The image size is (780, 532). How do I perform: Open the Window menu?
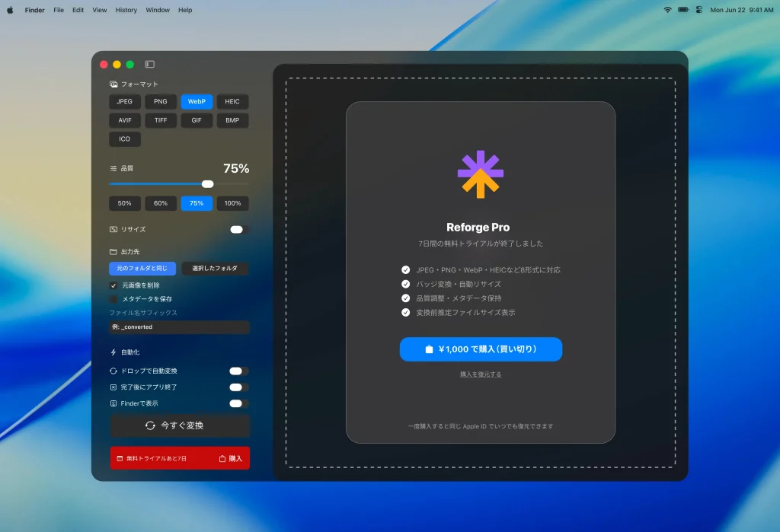pyautogui.click(x=158, y=10)
